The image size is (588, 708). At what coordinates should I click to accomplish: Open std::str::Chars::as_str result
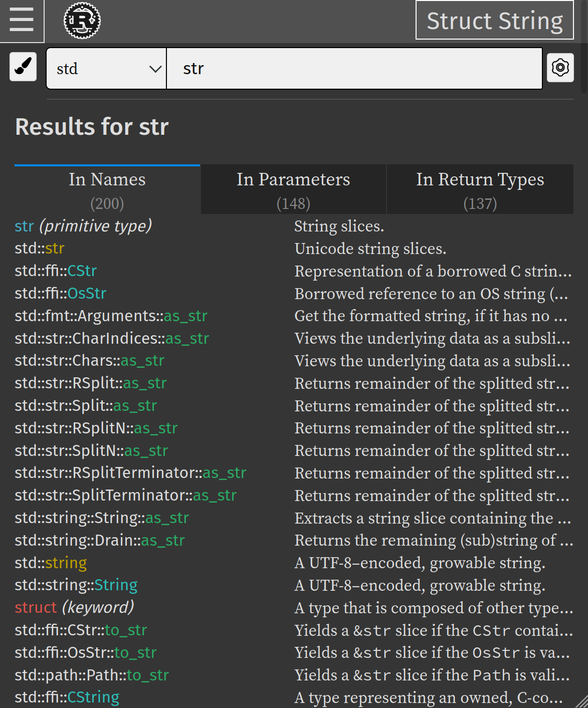point(90,361)
